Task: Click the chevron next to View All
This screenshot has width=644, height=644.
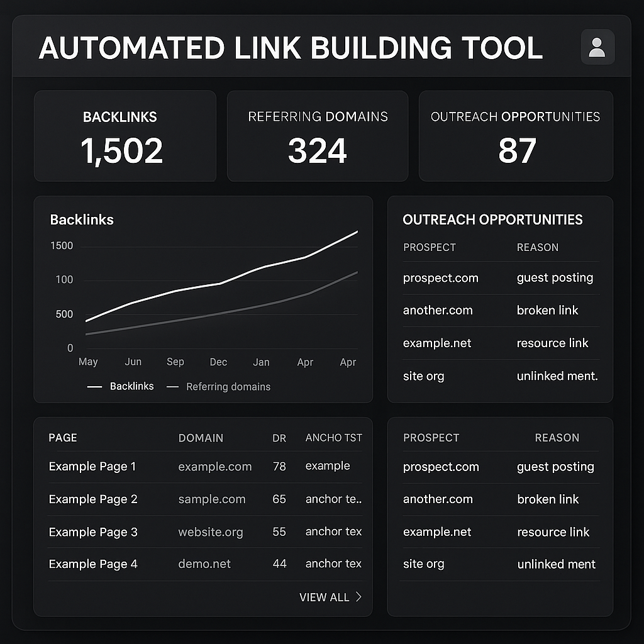Action: pyautogui.click(x=358, y=597)
